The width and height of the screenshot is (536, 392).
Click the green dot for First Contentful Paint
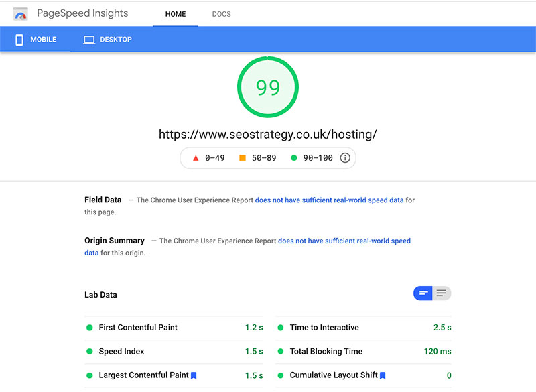[90, 328]
